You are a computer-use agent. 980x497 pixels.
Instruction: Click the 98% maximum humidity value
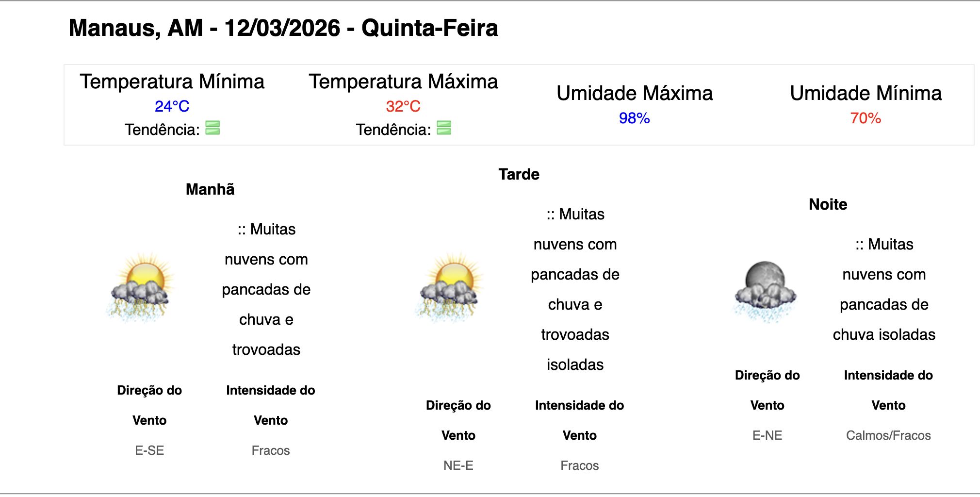[x=634, y=118]
